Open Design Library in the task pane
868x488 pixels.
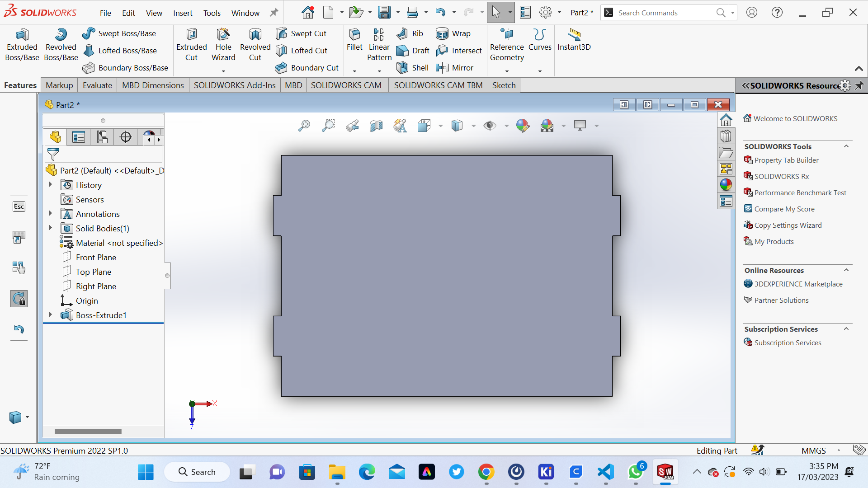pos(726,136)
